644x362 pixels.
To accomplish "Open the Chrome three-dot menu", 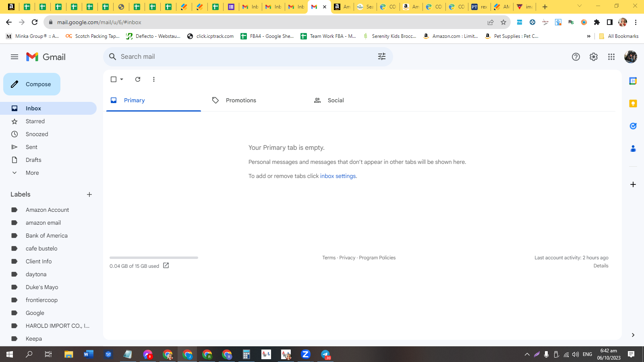I will tap(636, 22).
